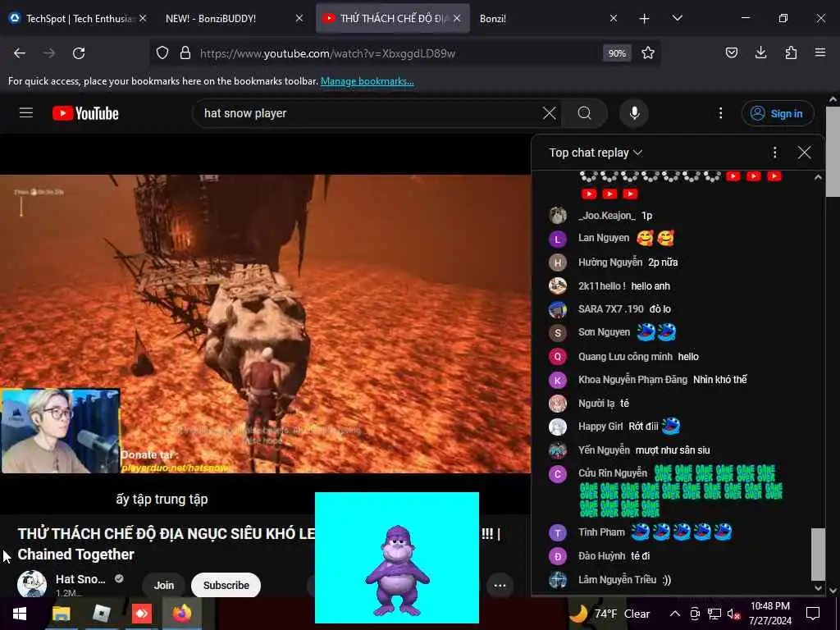
Task: Open Firefox application menu
Action: 820,53
